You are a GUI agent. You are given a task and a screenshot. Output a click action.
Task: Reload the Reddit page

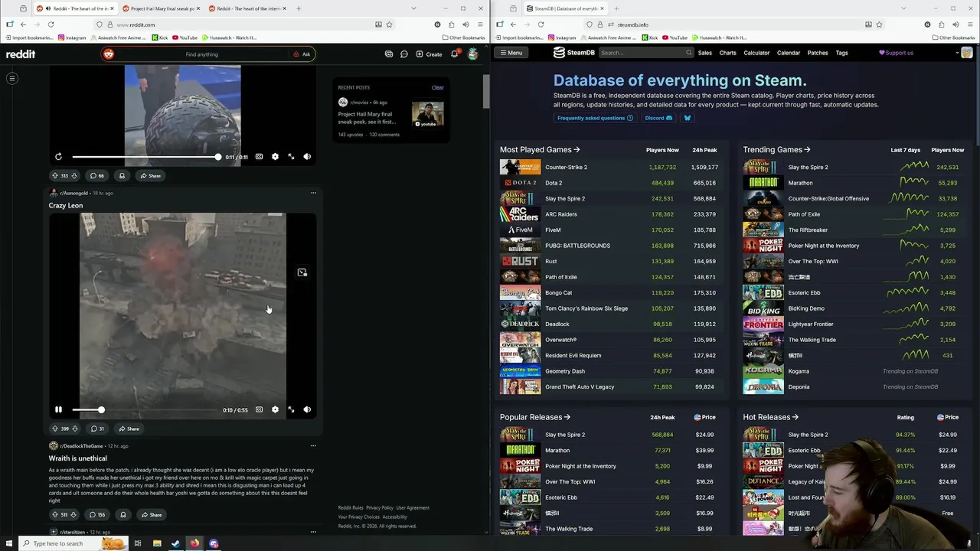51,24
